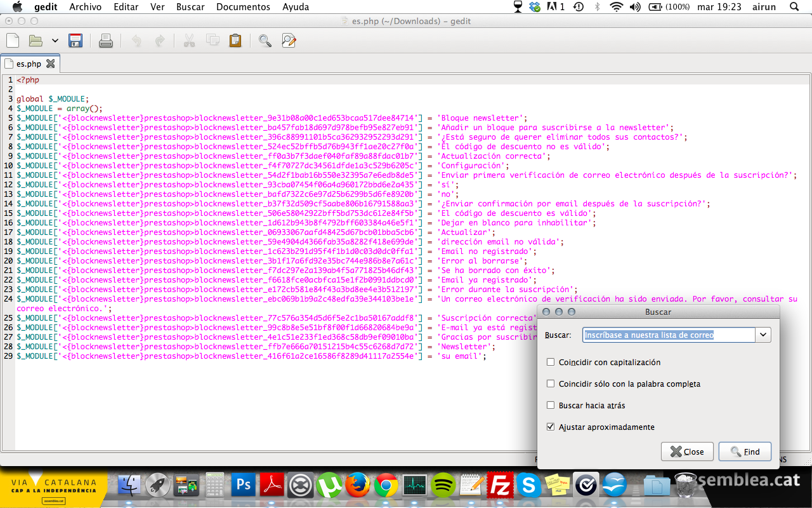Open Calculator from the dock

point(215,486)
